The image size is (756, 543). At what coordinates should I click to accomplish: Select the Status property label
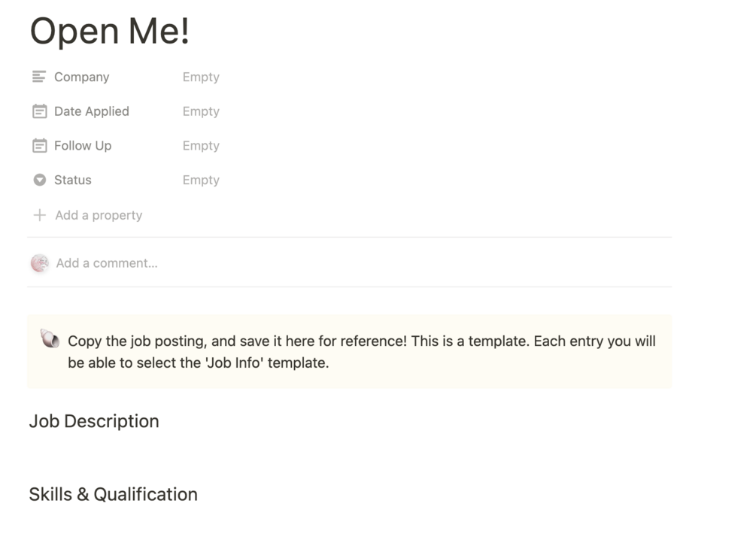pyautogui.click(x=72, y=180)
